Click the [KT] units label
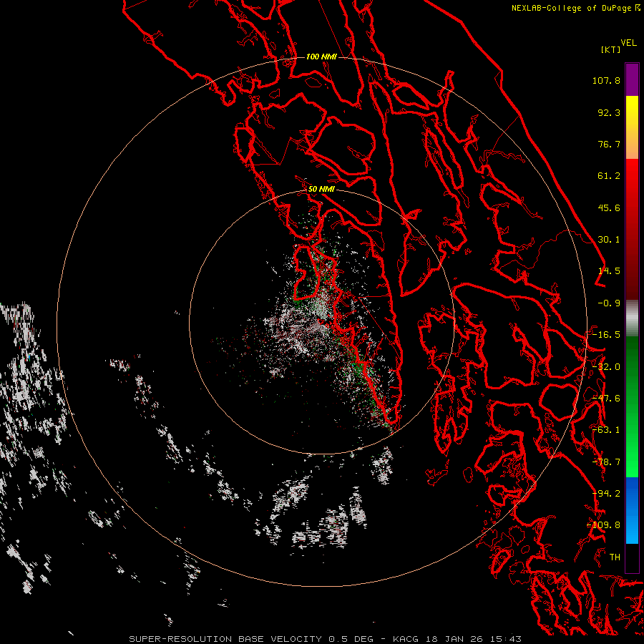This screenshot has width=644, height=644. 611,49
